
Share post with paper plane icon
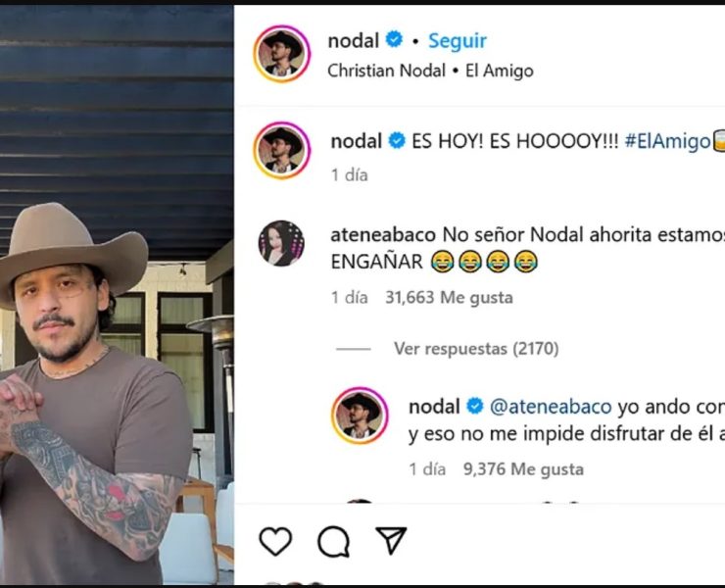point(391,540)
